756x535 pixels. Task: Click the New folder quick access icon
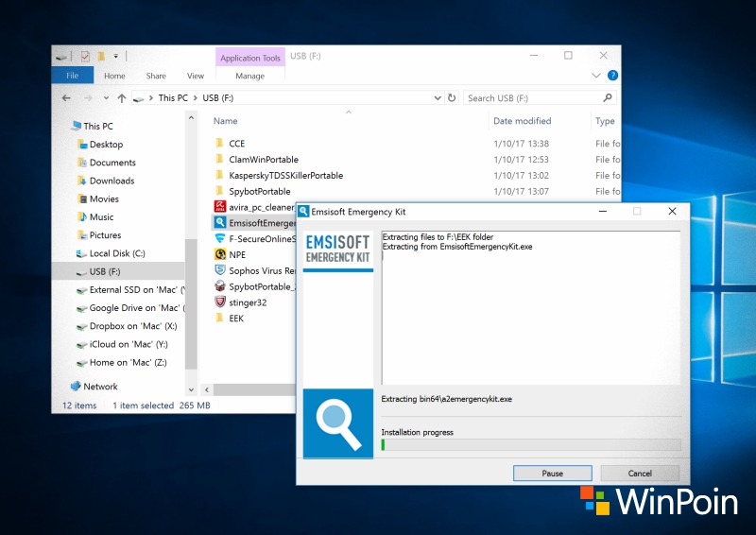(101, 57)
